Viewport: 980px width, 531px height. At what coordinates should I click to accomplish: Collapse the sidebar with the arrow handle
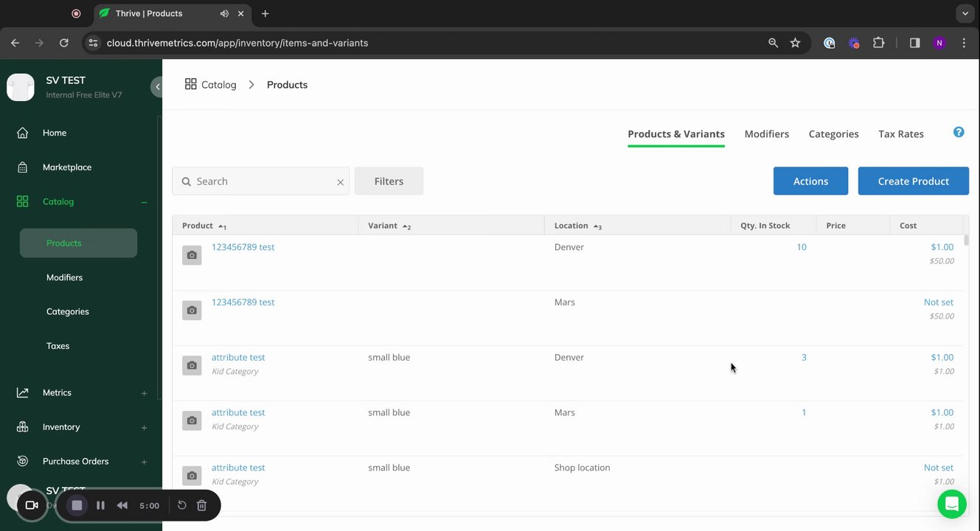pyautogui.click(x=157, y=87)
